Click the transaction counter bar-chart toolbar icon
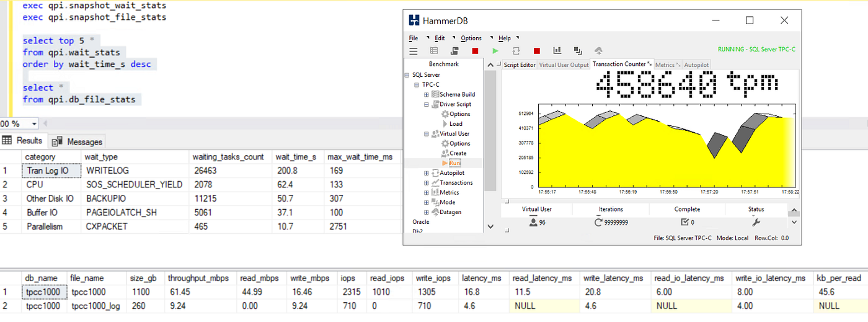 click(x=557, y=51)
